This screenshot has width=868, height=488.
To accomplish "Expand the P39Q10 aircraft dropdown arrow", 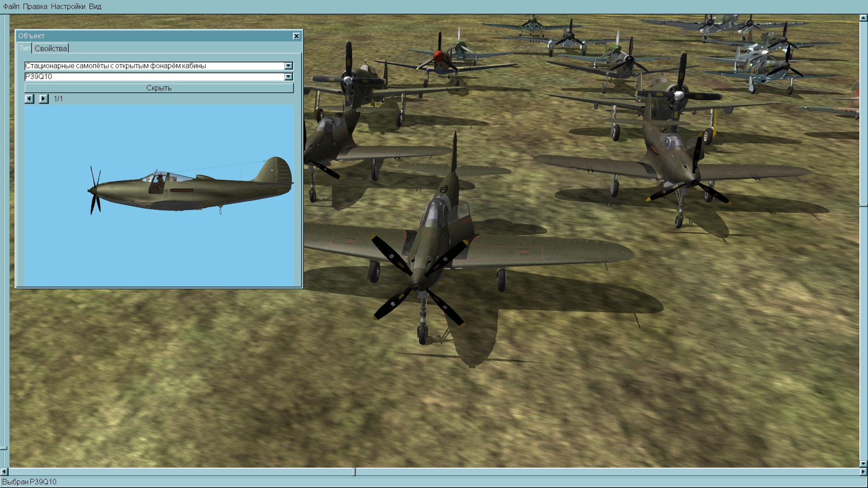I will (x=288, y=77).
